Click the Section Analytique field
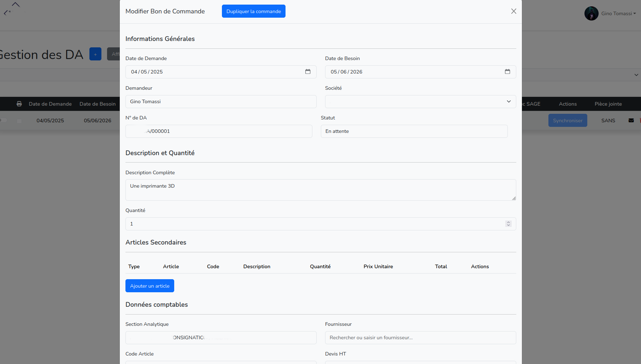 pyautogui.click(x=220, y=337)
